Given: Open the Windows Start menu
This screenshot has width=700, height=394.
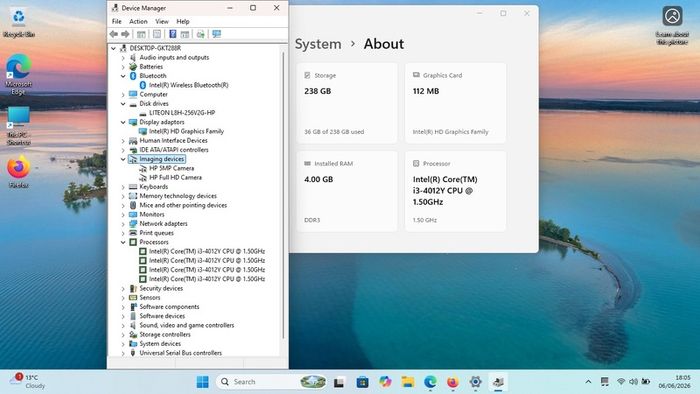Looking at the screenshot, I should tap(202, 382).
